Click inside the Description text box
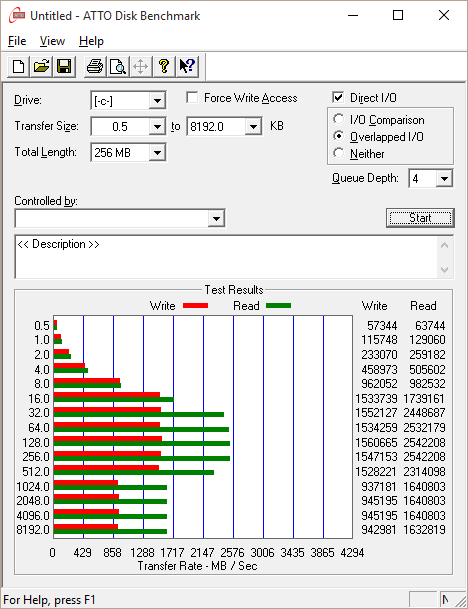The height and width of the screenshot is (609, 468). click(x=227, y=257)
